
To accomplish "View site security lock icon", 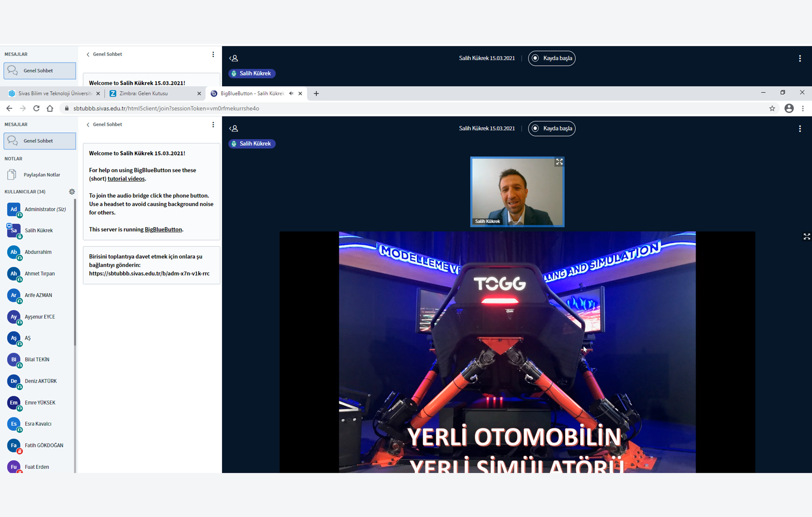I will pyautogui.click(x=67, y=108).
